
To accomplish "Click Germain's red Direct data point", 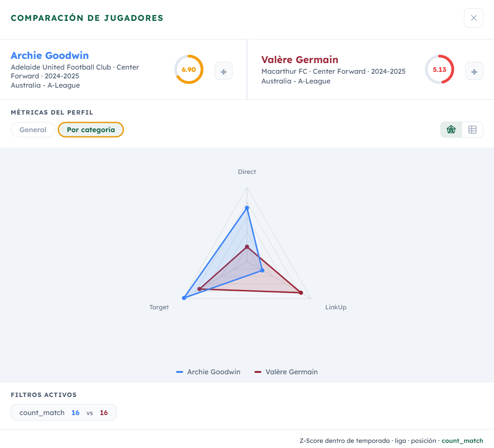I will (247, 247).
